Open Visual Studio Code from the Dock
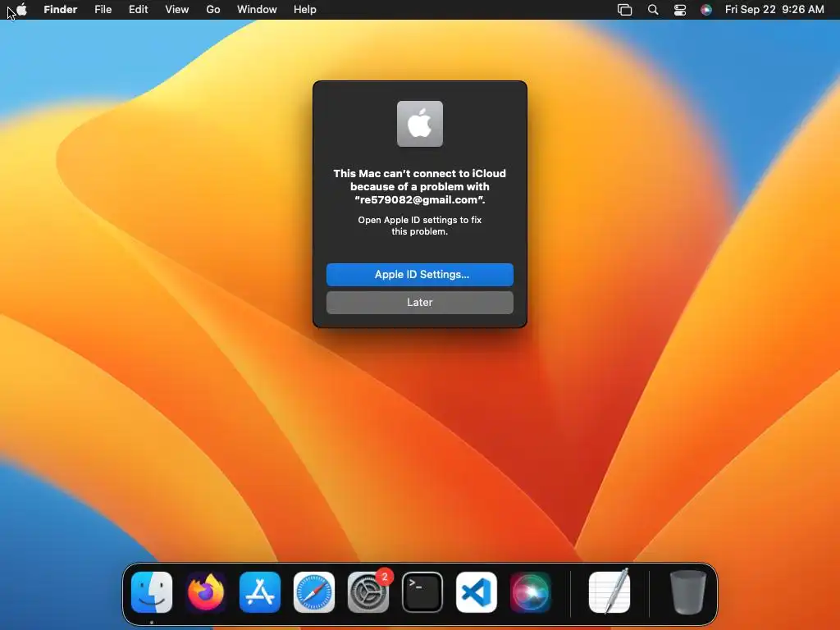The height and width of the screenshot is (630, 840). click(477, 592)
